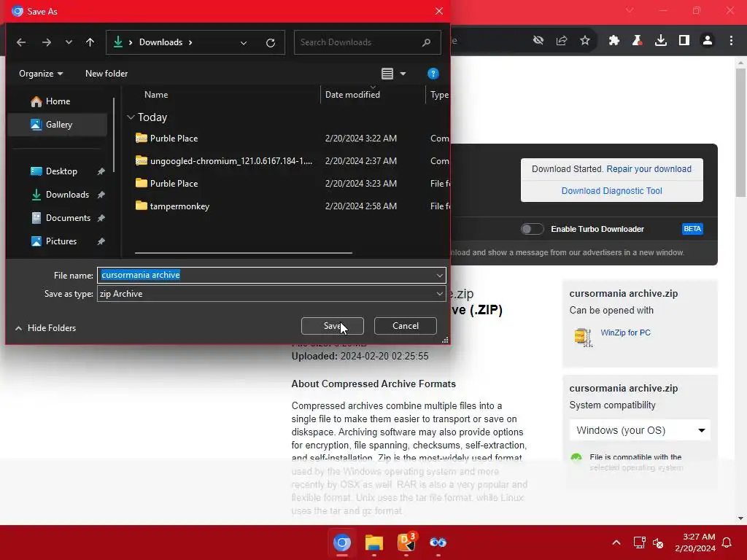Image resolution: width=747 pixels, height=560 pixels.
Task: Open Chromium from taskbar
Action: pyautogui.click(x=341, y=542)
